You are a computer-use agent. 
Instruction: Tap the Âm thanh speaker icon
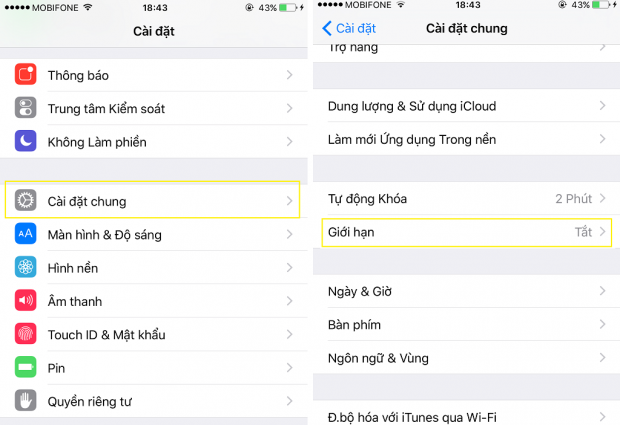click(25, 300)
